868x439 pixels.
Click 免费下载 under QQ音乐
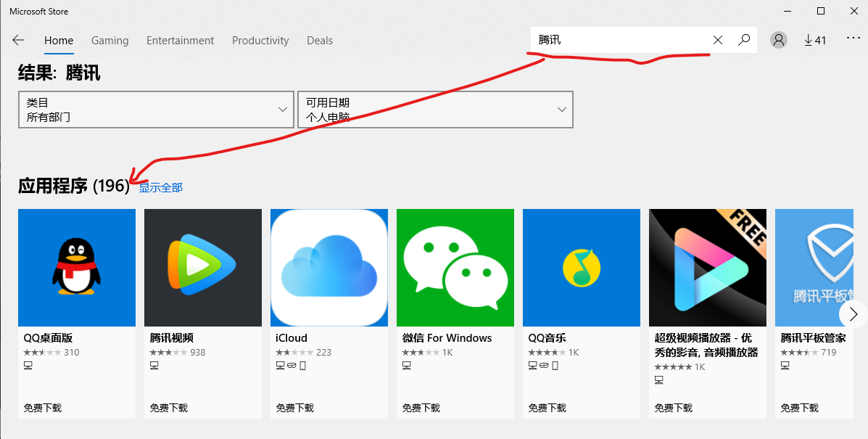point(547,408)
